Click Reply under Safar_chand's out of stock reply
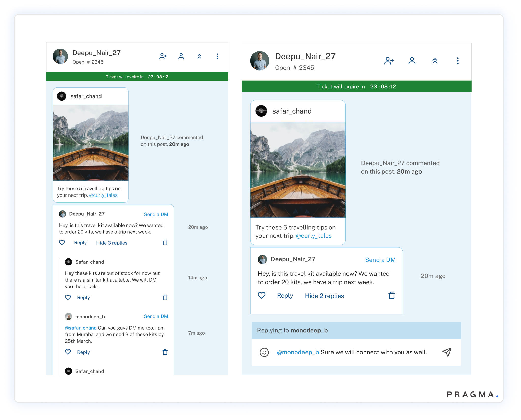The width and height of the screenshot is (521, 420). click(x=83, y=297)
